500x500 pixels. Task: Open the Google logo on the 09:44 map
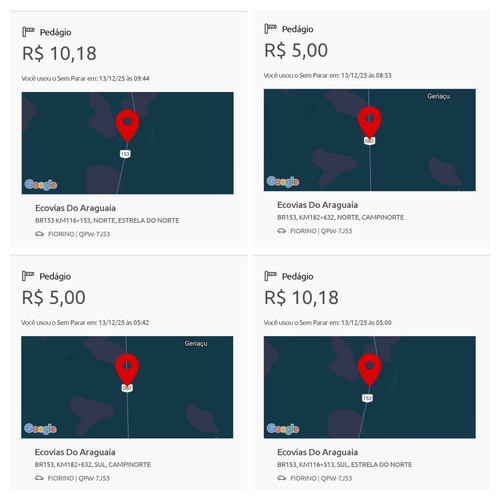(x=41, y=184)
